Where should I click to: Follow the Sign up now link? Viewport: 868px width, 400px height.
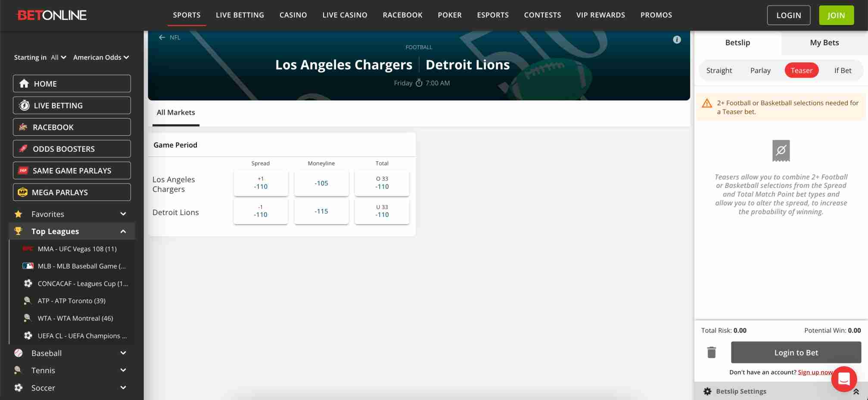(x=815, y=372)
